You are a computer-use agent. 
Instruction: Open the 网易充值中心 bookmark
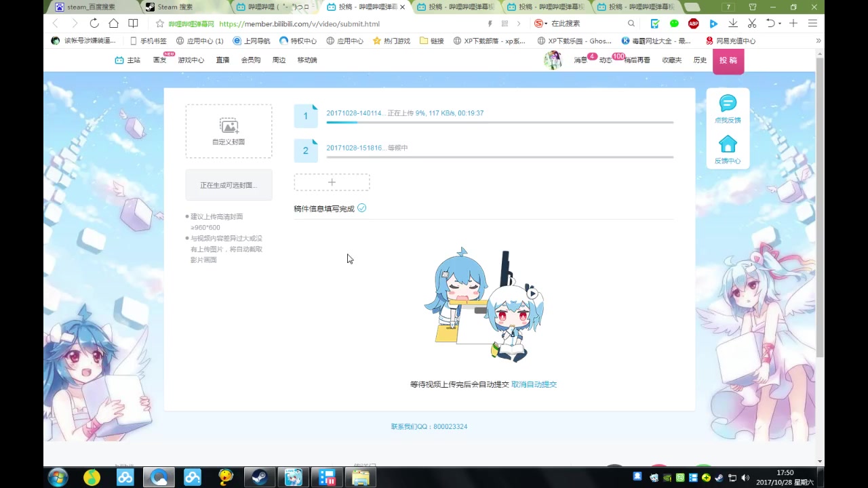coord(730,41)
